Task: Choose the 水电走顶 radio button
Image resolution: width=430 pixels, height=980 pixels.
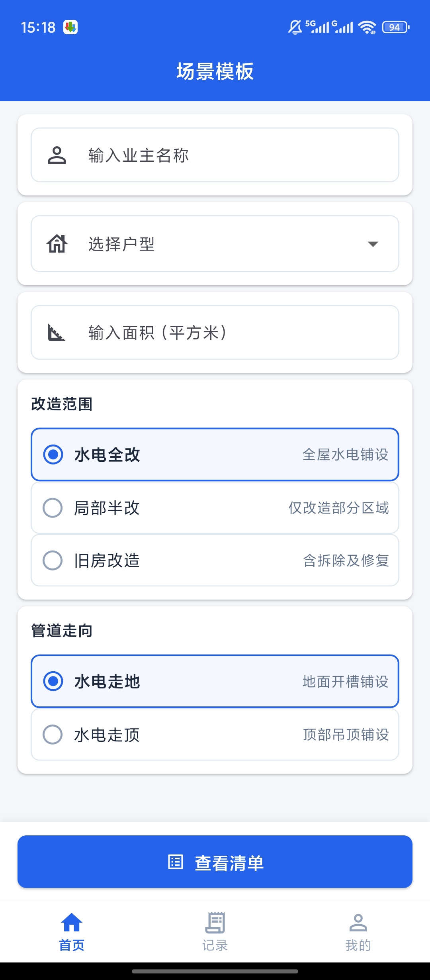Action: pos(53,735)
